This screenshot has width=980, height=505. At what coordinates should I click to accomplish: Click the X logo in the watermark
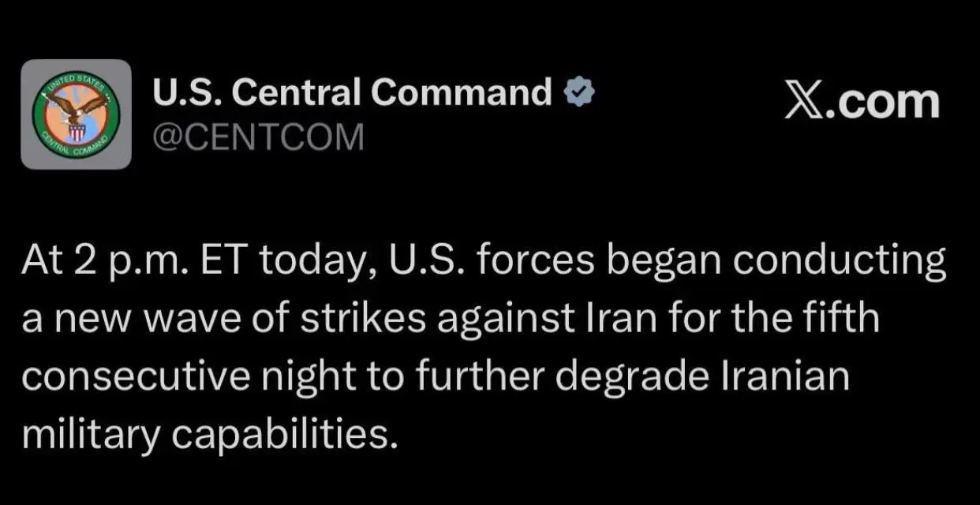806,102
